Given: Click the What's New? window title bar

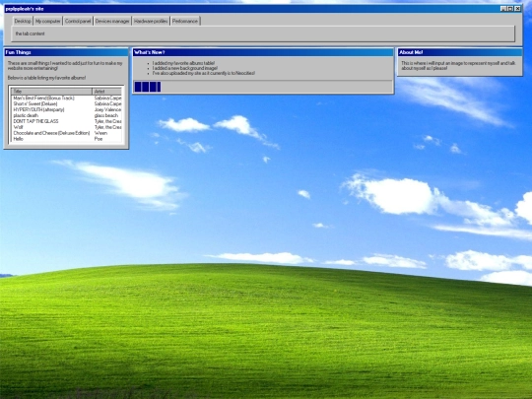Looking at the screenshot, I should click(x=263, y=52).
